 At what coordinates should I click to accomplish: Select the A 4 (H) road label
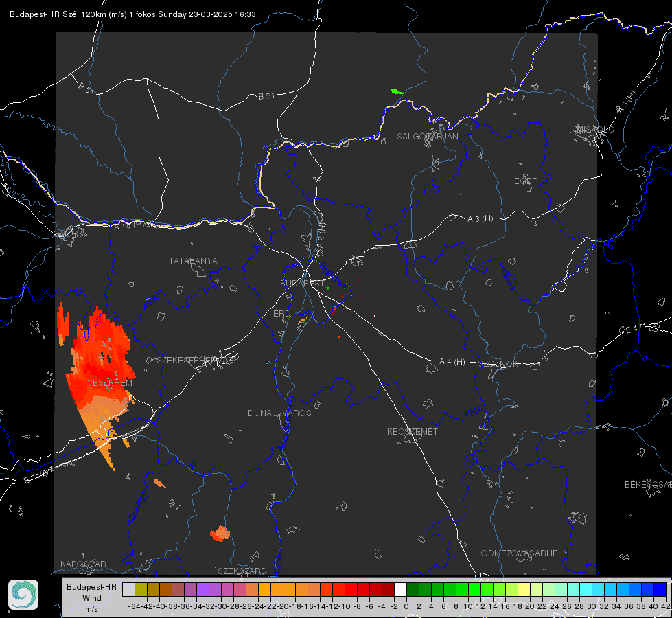point(452,362)
